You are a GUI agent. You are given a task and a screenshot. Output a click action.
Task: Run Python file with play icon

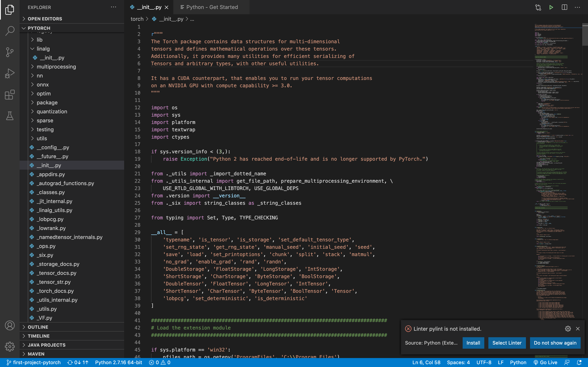(x=551, y=7)
